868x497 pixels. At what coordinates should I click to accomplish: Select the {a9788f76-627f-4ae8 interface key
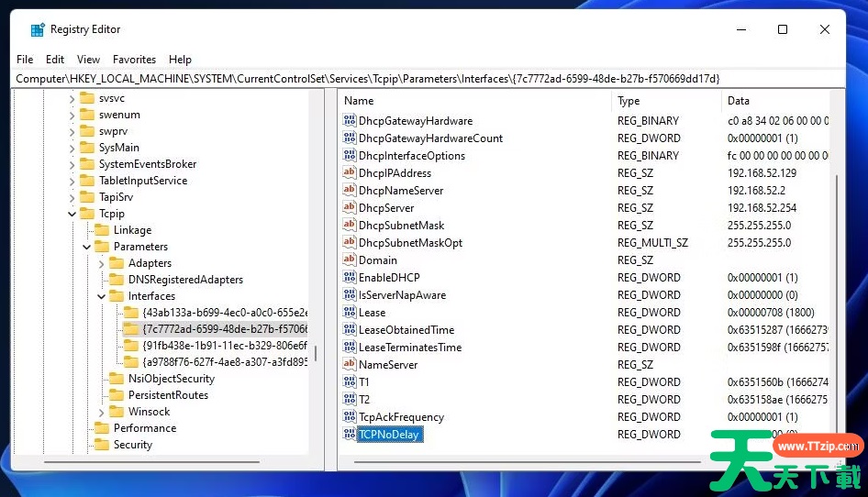[x=225, y=362]
